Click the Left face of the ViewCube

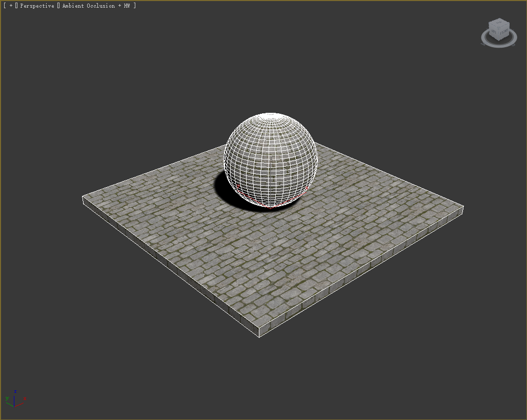(x=494, y=32)
